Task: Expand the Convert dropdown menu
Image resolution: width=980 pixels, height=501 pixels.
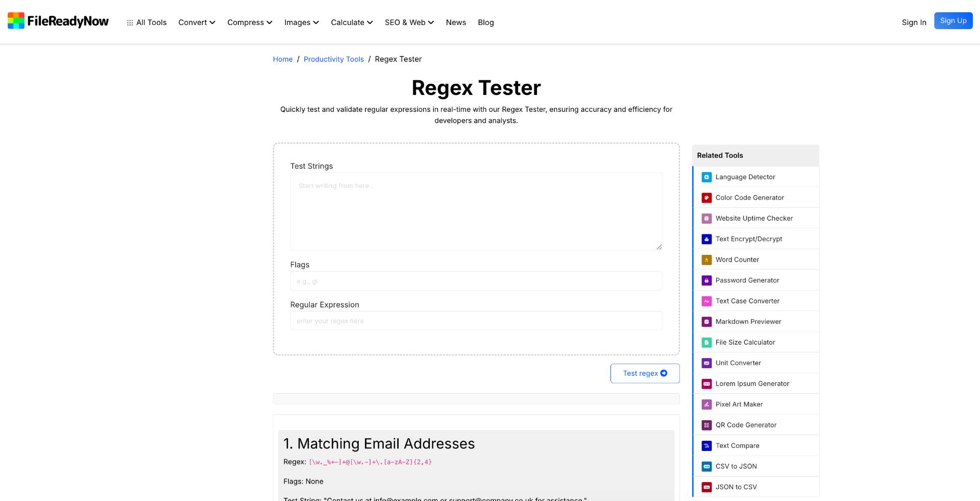Action: pyautogui.click(x=197, y=22)
